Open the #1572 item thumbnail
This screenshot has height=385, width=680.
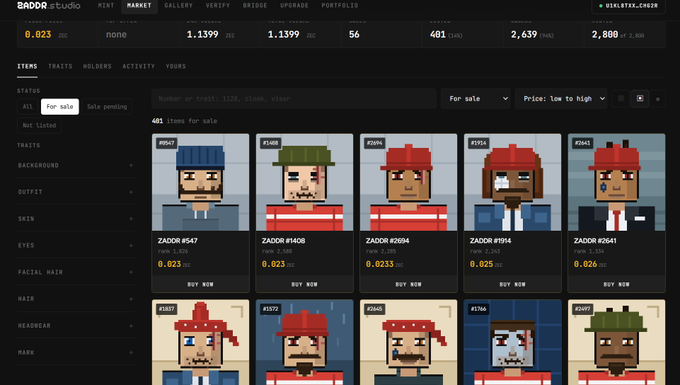point(304,343)
